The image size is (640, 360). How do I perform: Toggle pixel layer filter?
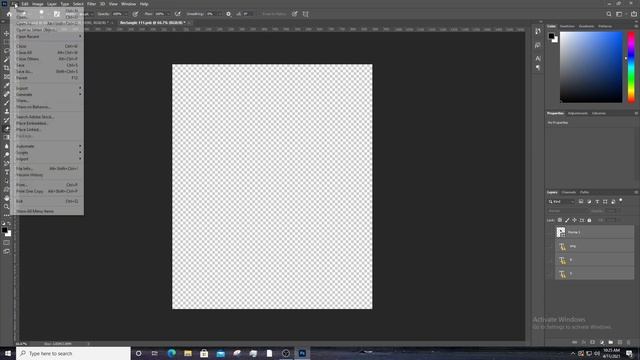point(581,202)
